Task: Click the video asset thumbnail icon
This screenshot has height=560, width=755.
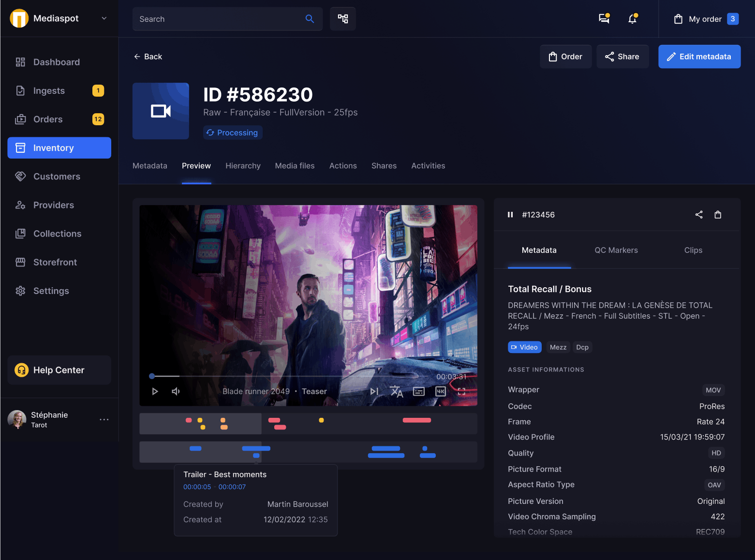Action: point(161,111)
